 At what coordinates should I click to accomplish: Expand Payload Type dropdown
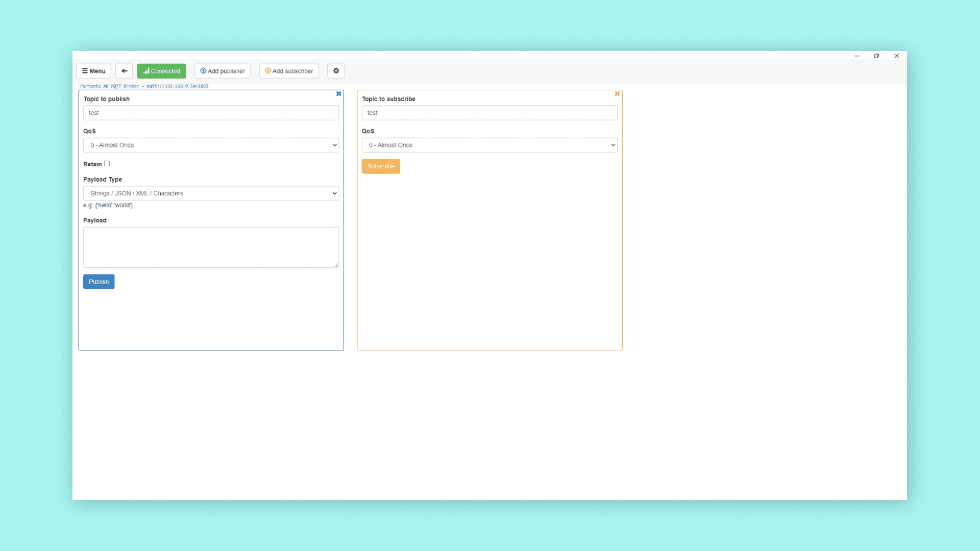click(211, 193)
